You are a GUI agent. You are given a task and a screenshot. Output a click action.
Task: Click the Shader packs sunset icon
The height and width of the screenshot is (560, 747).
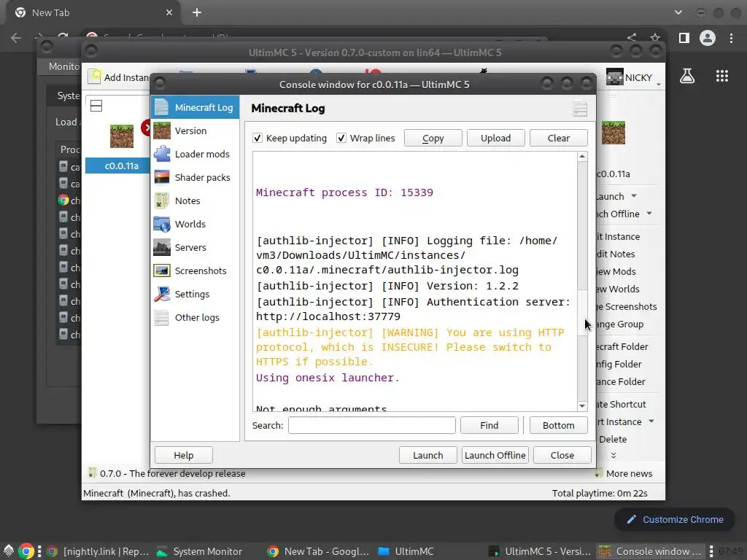(162, 177)
